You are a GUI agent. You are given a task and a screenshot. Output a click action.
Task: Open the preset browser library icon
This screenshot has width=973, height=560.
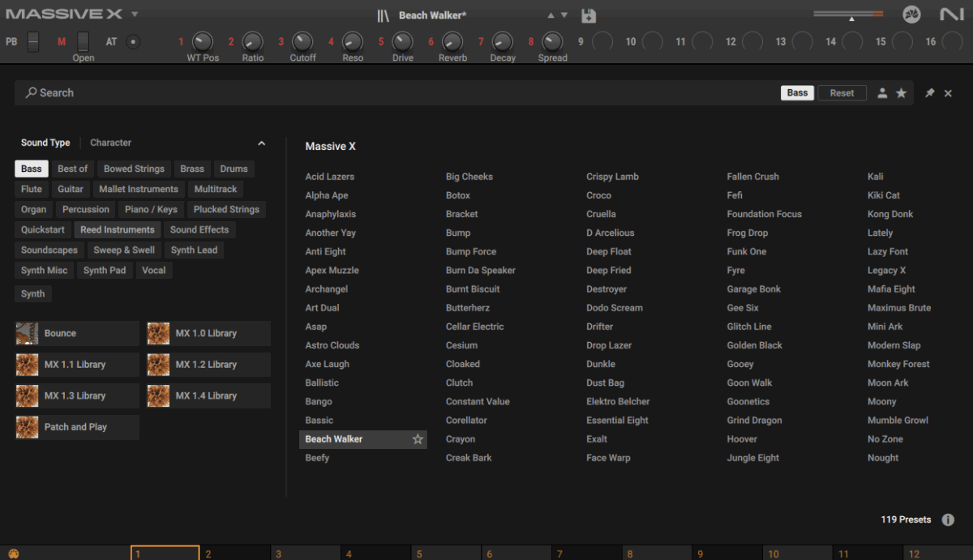pyautogui.click(x=384, y=15)
